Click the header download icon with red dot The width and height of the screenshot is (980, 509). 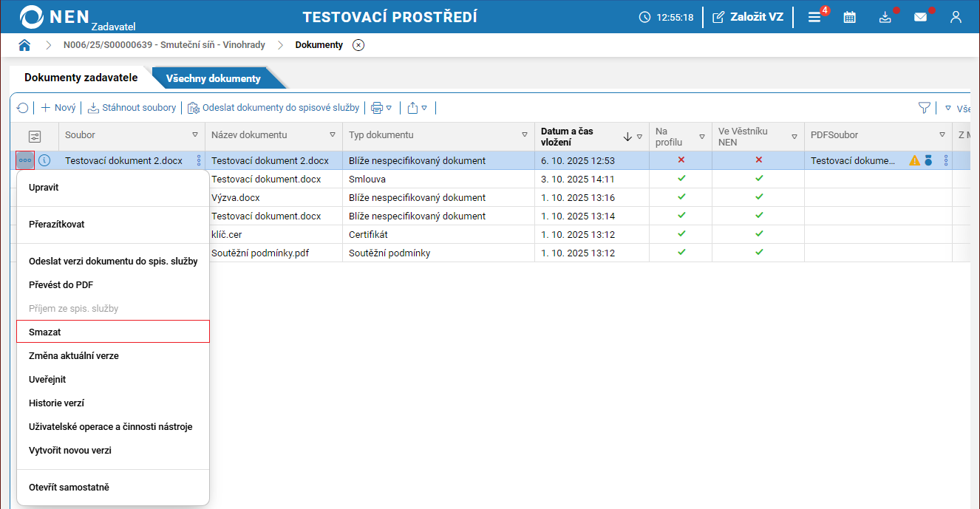885,17
